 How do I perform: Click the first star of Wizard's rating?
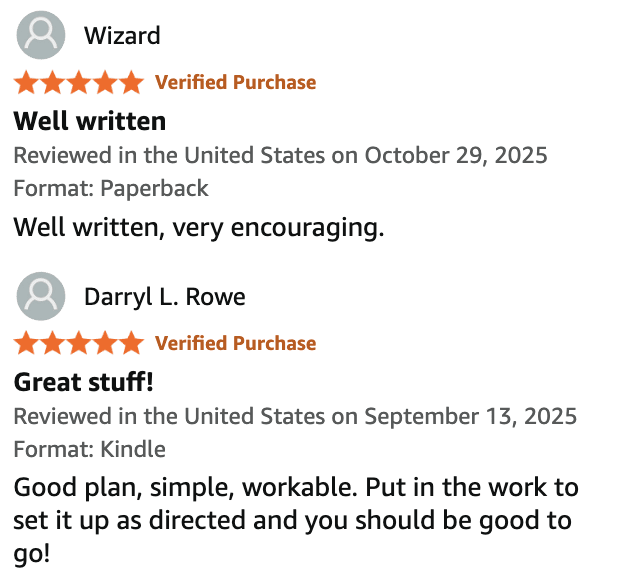tap(26, 82)
